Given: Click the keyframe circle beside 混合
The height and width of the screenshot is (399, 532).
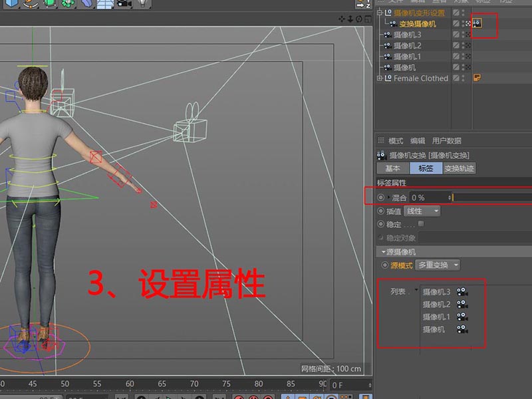Looking at the screenshot, I should tap(380, 197).
